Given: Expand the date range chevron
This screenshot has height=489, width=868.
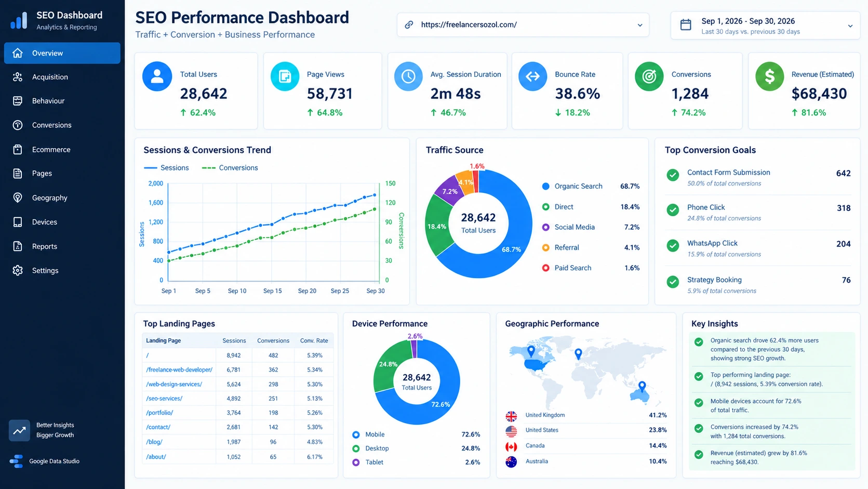Looking at the screenshot, I should pyautogui.click(x=850, y=26).
